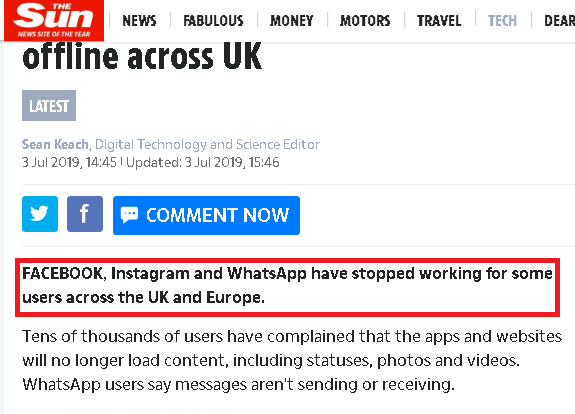Open author Sean Keach's profile link
This screenshot has height=414, width=575.
(55, 144)
